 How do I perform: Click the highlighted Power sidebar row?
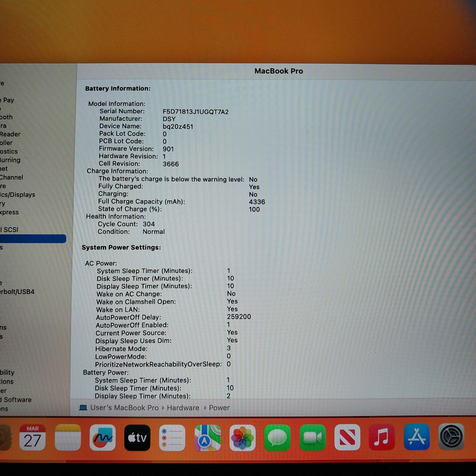click(33, 239)
